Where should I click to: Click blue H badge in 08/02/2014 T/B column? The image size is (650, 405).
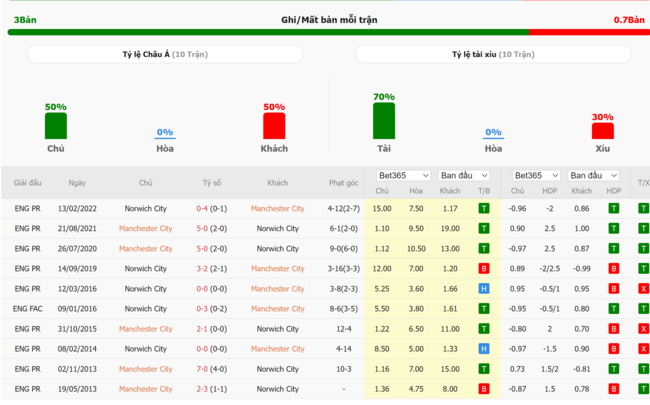[x=484, y=349]
